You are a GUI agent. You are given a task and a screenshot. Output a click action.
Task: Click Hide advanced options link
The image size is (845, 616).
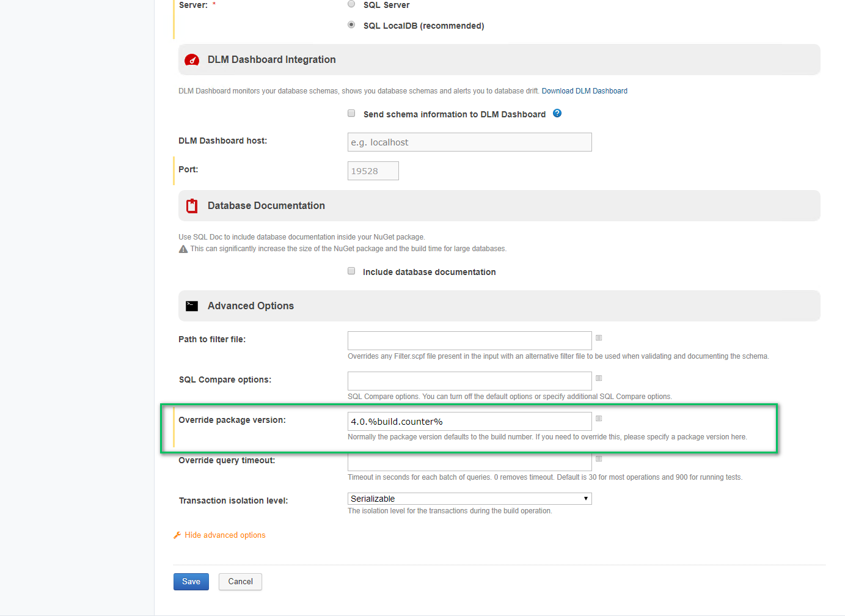[225, 535]
